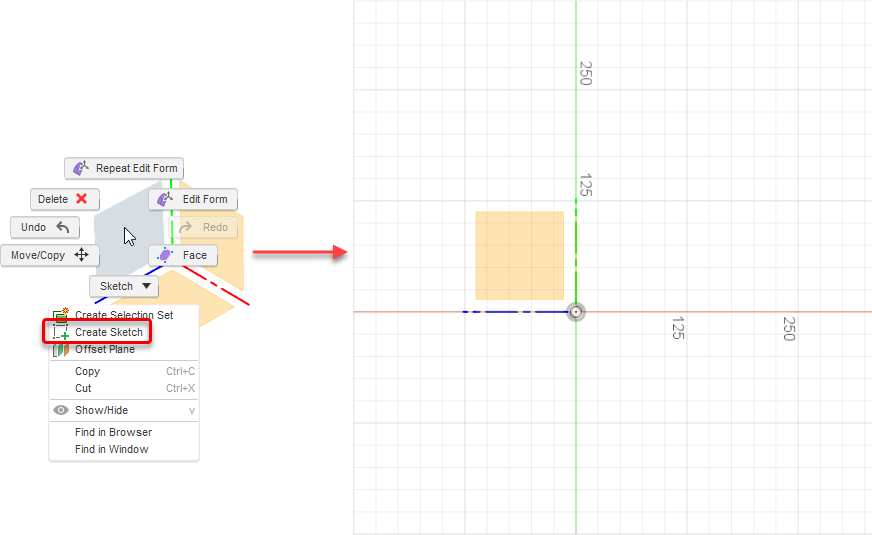Choose Edit Form from the marking menu
This screenshot has height=535, width=872.
pyautogui.click(x=193, y=199)
